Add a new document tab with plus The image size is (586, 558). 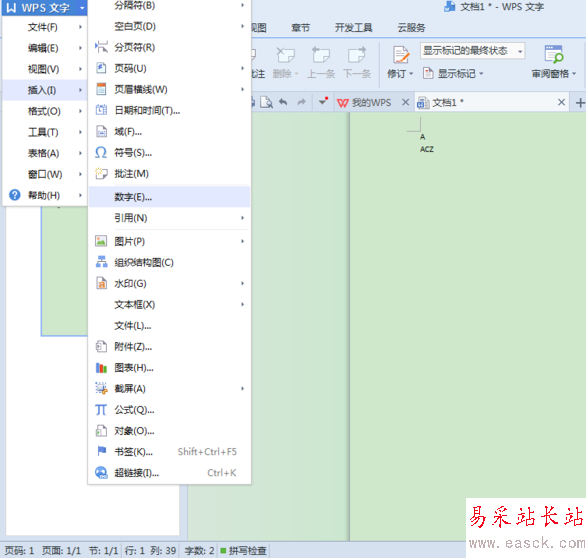(580, 102)
